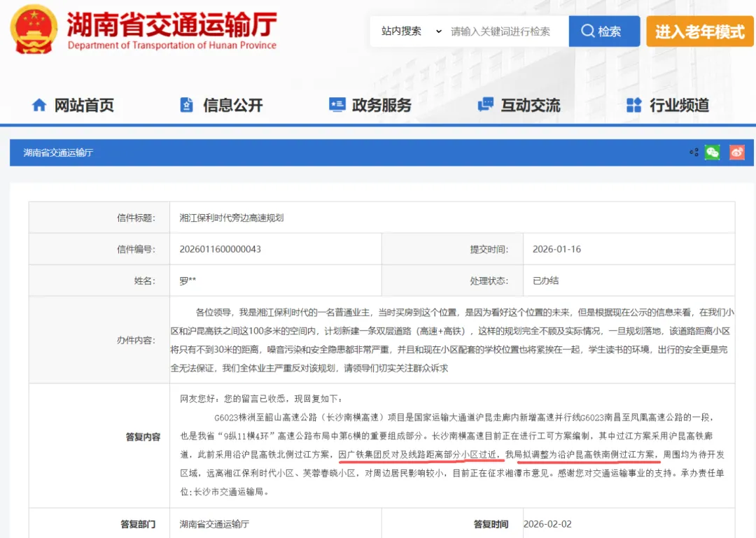Image resolution: width=756 pixels, height=538 pixels.
Task: Select the submission date 2026-01-16
Action: click(556, 249)
